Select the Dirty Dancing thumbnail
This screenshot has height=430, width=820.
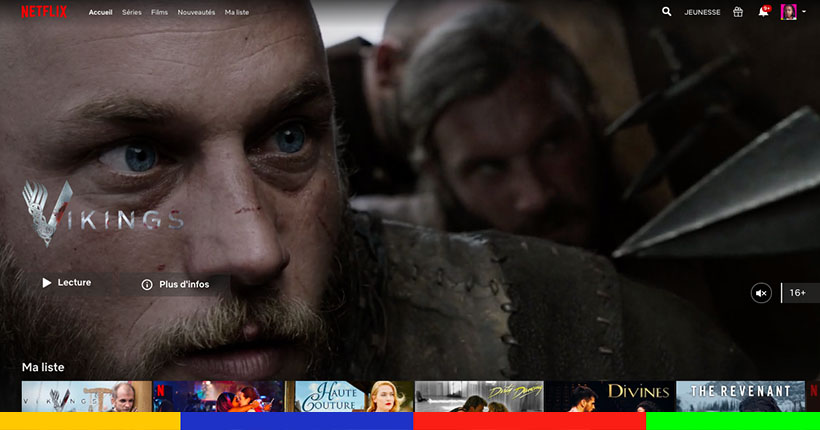(480, 396)
